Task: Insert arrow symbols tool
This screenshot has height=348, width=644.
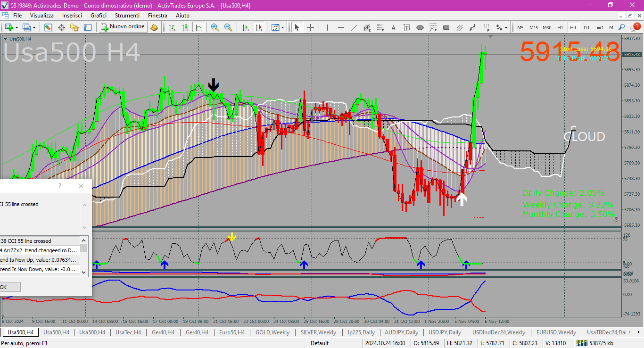Action: [499, 27]
